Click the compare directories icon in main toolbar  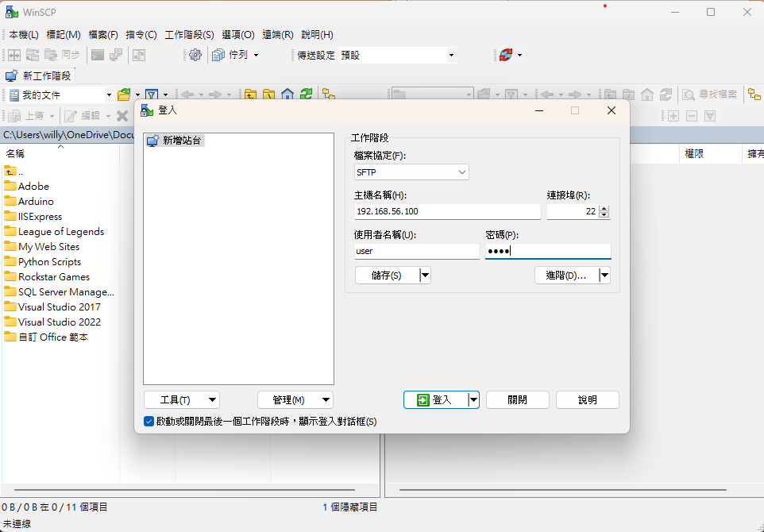click(x=14, y=55)
